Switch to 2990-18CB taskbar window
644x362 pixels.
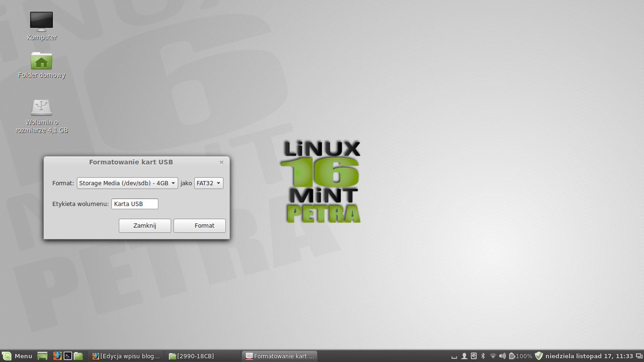point(203,356)
